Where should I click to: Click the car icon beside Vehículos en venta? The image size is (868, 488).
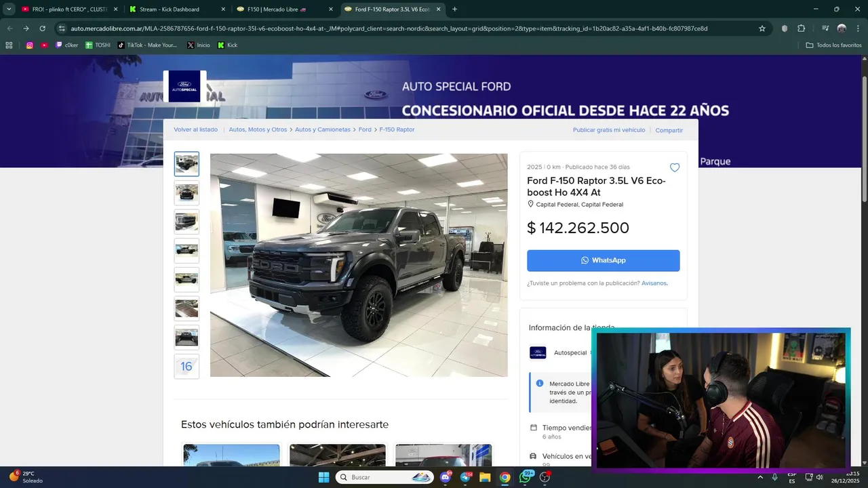(x=533, y=456)
